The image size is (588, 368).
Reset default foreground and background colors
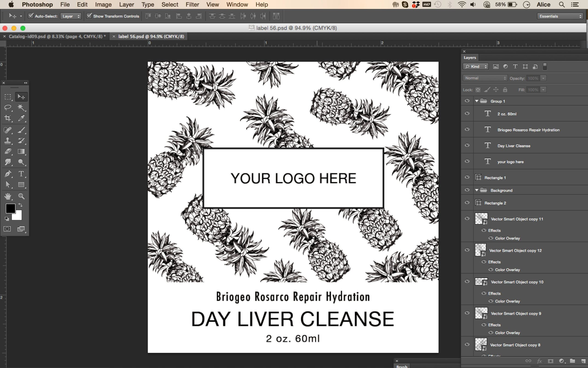pyautogui.click(x=7, y=219)
